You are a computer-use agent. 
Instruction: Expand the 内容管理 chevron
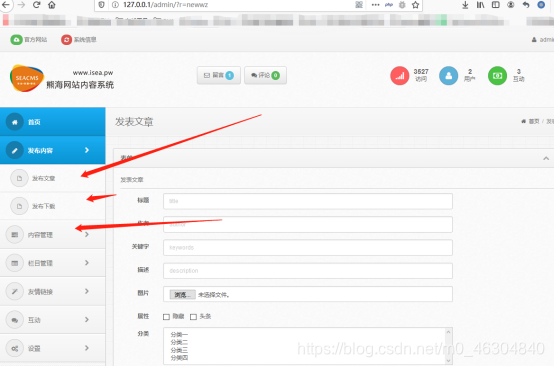(x=87, y=235)
